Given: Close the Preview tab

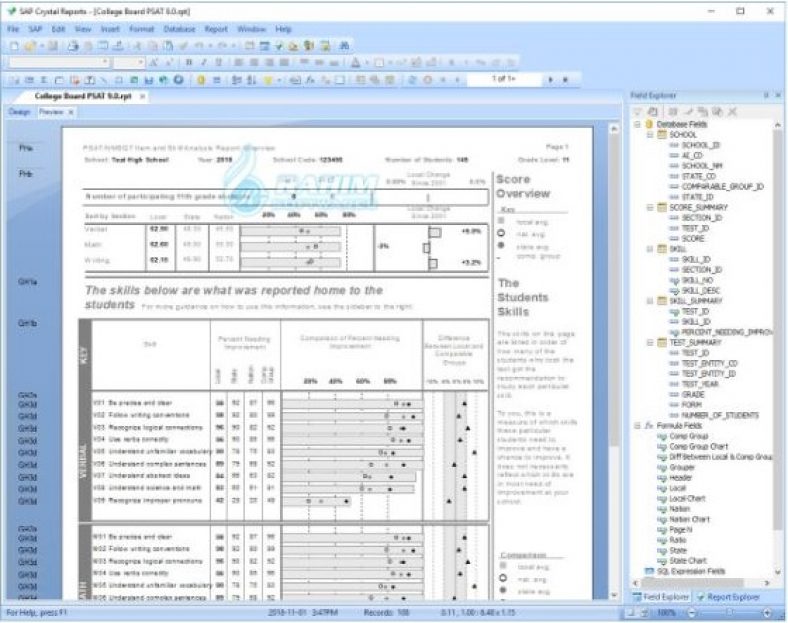Looking at the screenshot, I should click(x=71, y=112).
